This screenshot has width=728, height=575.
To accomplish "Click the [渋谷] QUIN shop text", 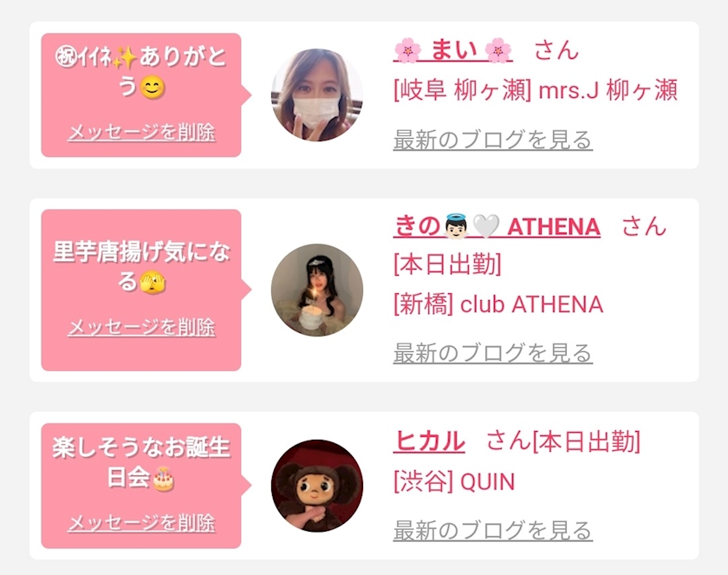I will coord(453,482).
